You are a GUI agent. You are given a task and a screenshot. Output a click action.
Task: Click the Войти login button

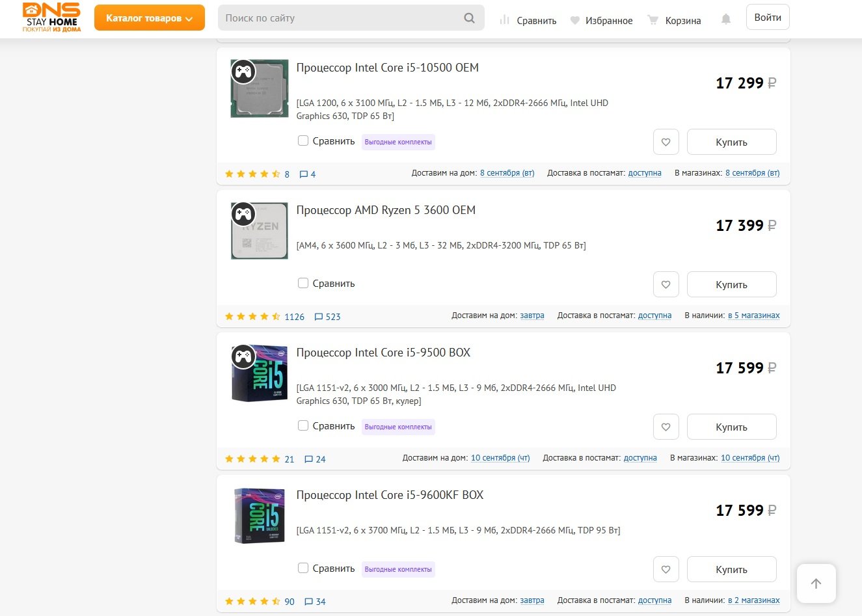768,18
